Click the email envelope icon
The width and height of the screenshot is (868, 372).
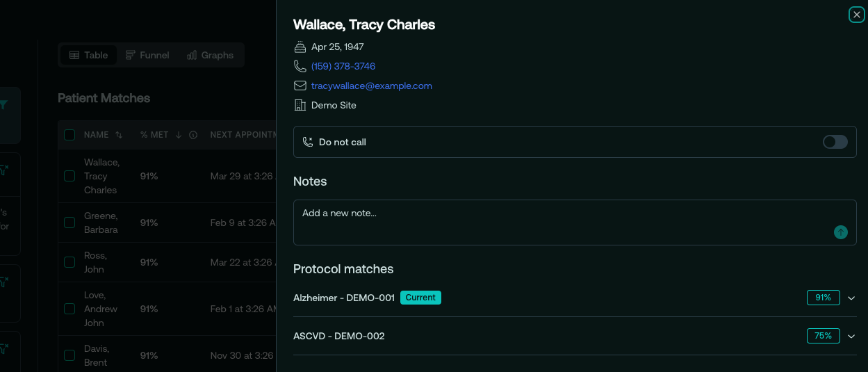pyautogui.click(x=300, y=86)
